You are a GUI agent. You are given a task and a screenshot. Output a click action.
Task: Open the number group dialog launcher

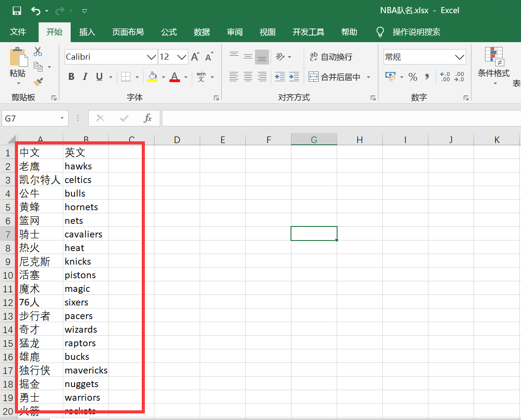(x=466, y=98)
